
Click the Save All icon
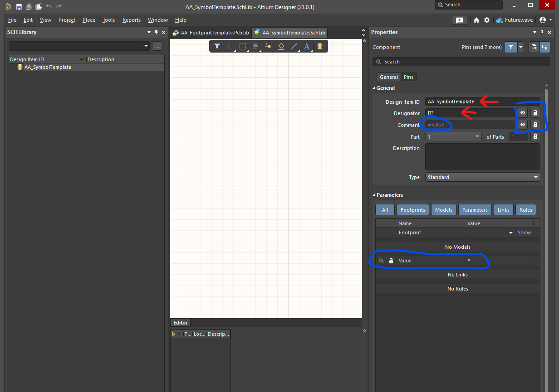[29, 7]
